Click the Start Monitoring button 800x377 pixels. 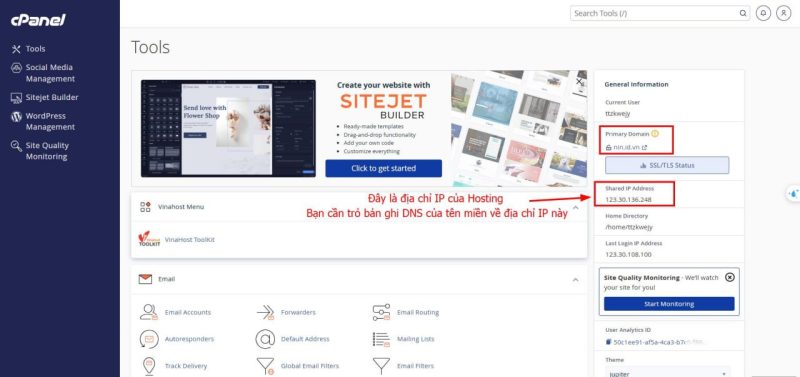point(669,304)
